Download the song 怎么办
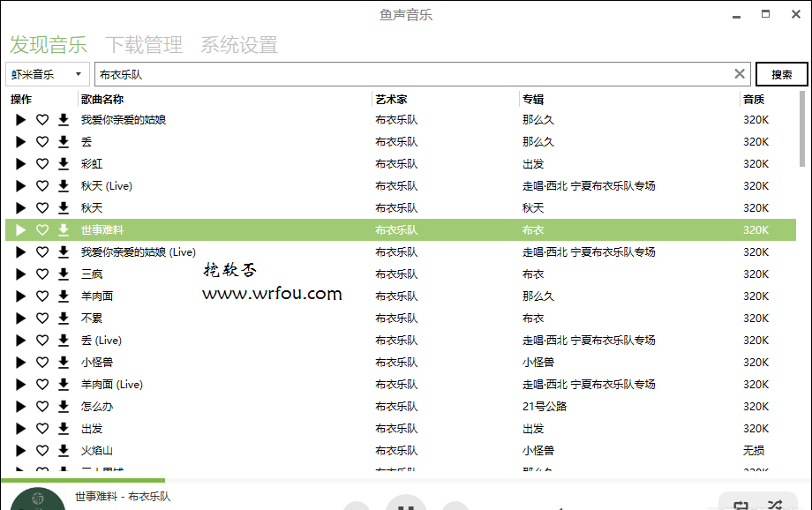Image resolution: width=812 pixels, height=510 pixels. tap(64, 407)
